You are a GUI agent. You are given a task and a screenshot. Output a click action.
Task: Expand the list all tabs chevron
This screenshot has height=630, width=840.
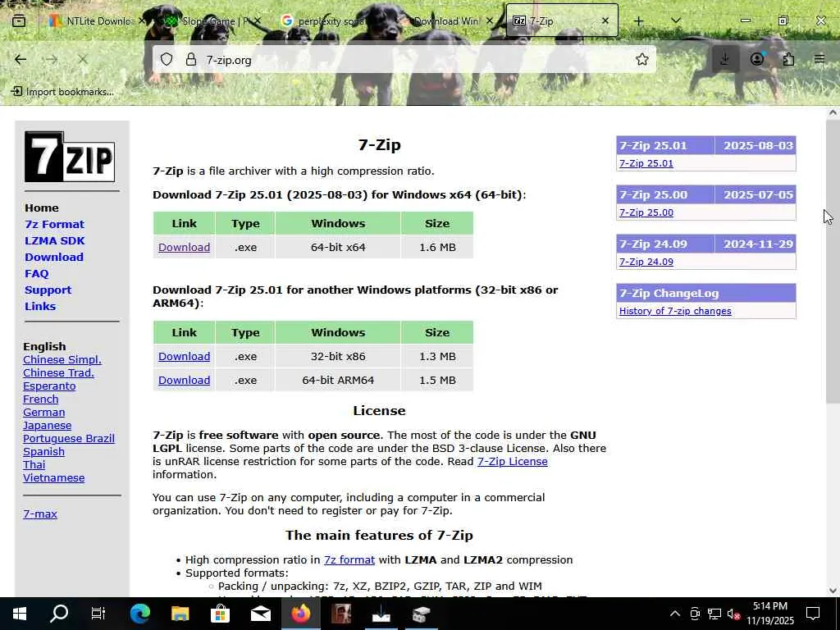tap(676, 21)
